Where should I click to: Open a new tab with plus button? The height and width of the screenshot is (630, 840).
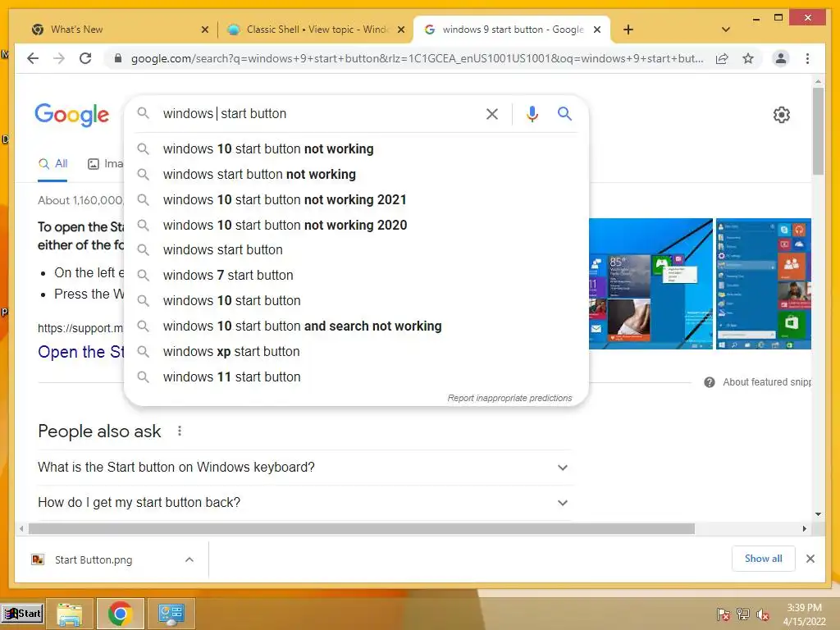click(628, 30)
